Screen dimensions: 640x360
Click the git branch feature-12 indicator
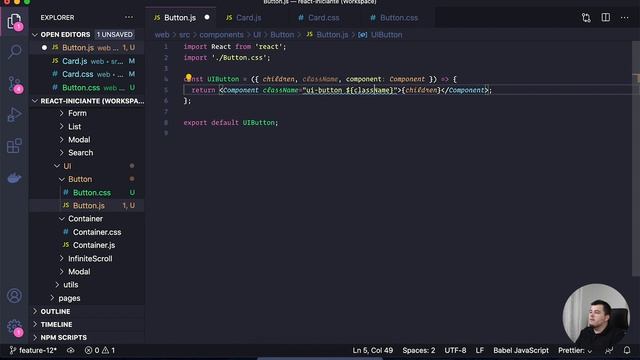pyautogui.click(x=33, y=350)
